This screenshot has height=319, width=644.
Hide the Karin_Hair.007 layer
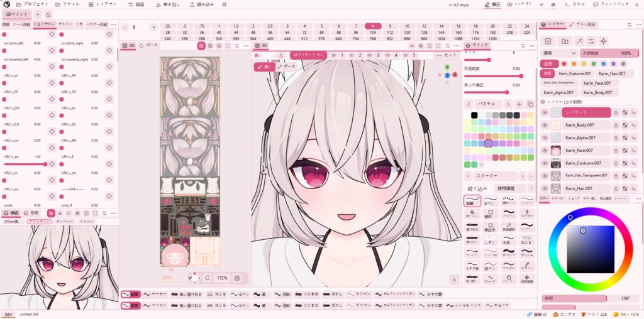pyautogui.click(x=545, y=188)
